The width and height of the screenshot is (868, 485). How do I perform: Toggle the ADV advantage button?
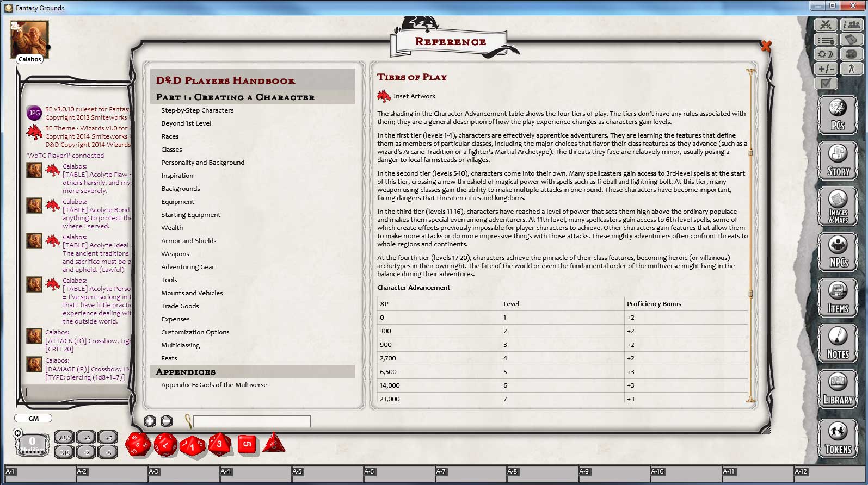[65, 438]
